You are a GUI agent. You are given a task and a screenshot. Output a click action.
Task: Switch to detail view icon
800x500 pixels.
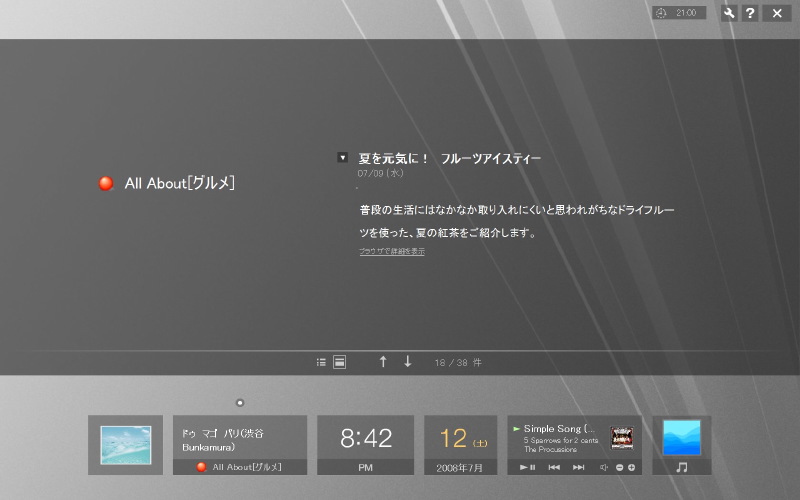pyautogui.click(x=339, y=362)
